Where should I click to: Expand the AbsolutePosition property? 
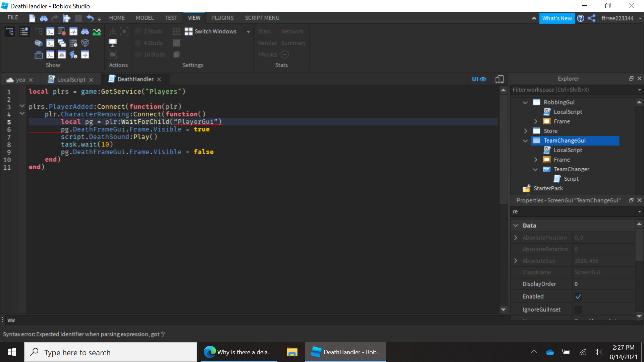[516, 238]
